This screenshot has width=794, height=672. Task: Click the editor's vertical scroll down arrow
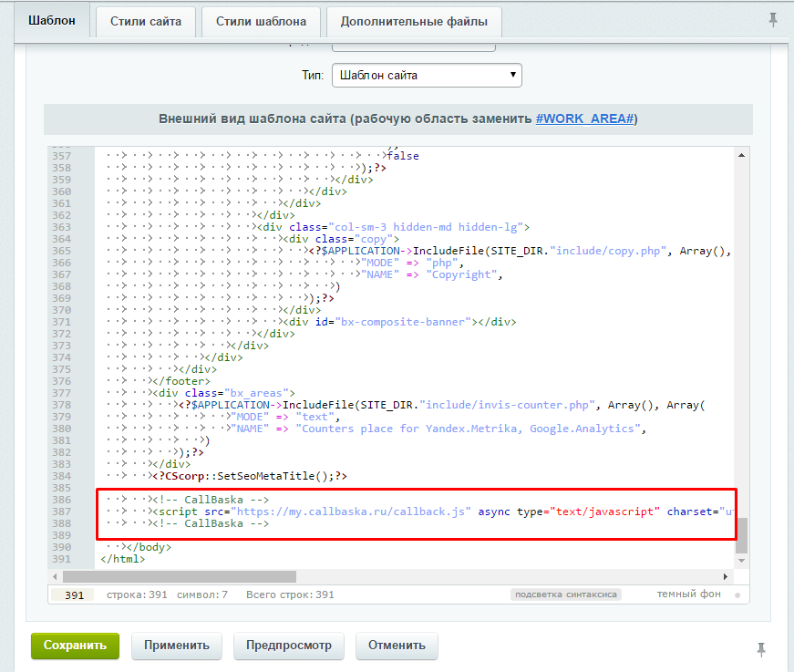click(741, 561)
